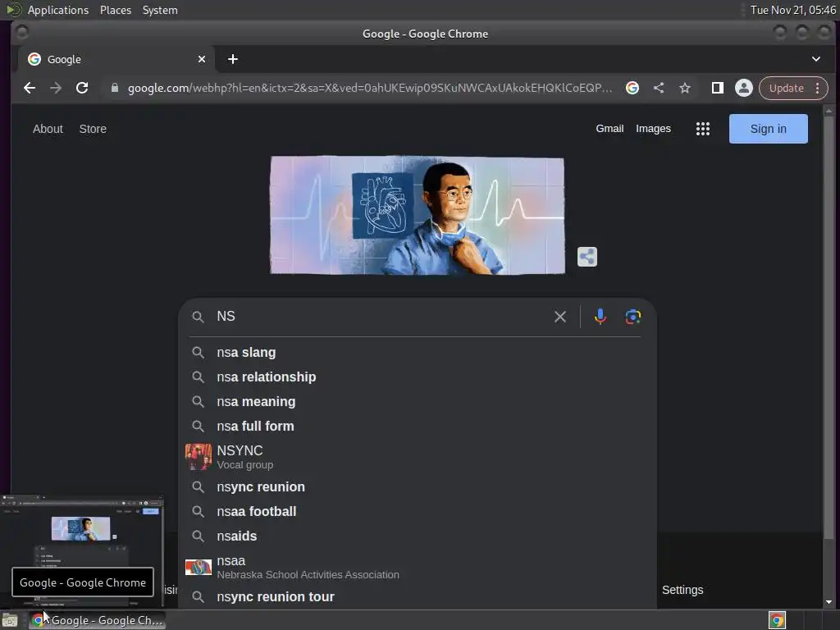This screenshot has height=630, width=840.
Task: Go back using the browser back arrow
Action: pos(30,88)
